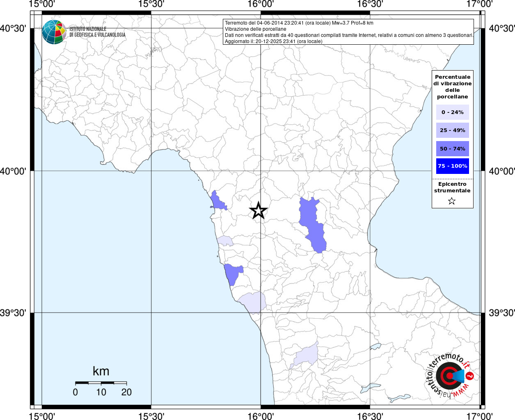This screenshot has height=420, width=515.
Task: Click the blue coastal municipality south of the 39°45' area
Action: (233, 274)
